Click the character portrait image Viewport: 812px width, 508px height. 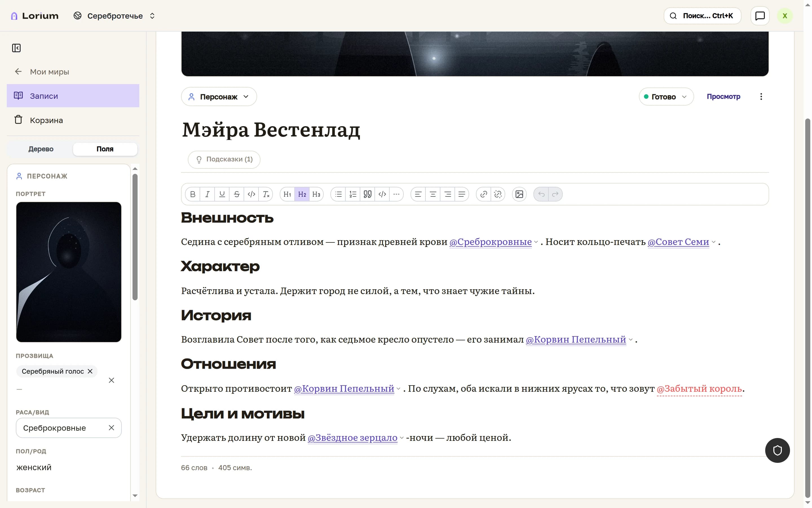coord(69,272)
